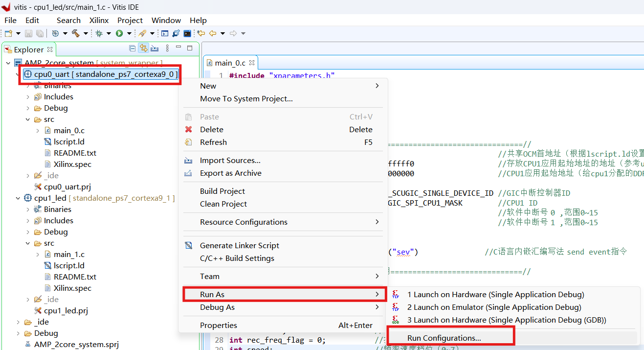Viewport: 644px width, 350px height.
Task: Click the XSCT console toolbar icon
Action: [x=165, y=34]
